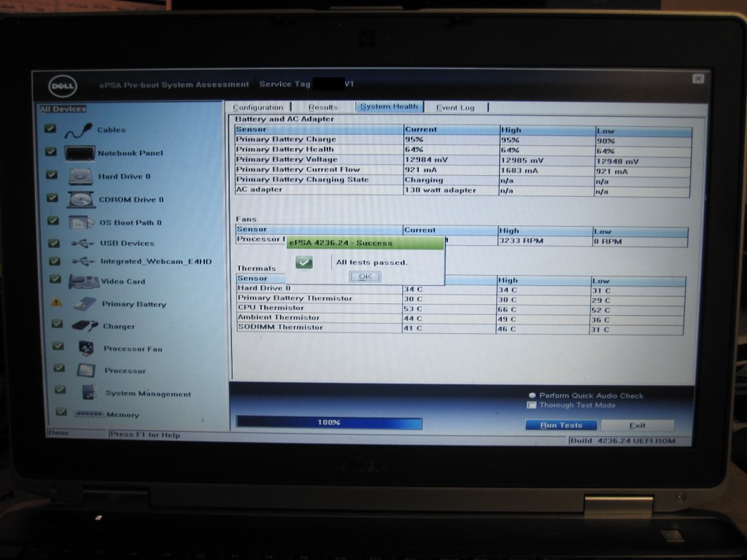
Task: Uncheck the CDROM Drive 0 checkbox
Action: pyautogui.click(x=53, y=198)
